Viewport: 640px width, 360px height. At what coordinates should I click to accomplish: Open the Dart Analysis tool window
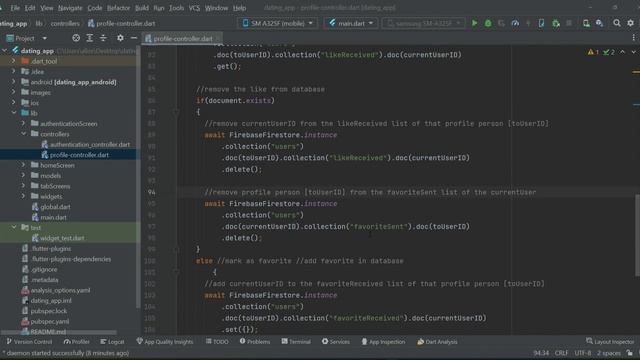click(x=437, y=342)
